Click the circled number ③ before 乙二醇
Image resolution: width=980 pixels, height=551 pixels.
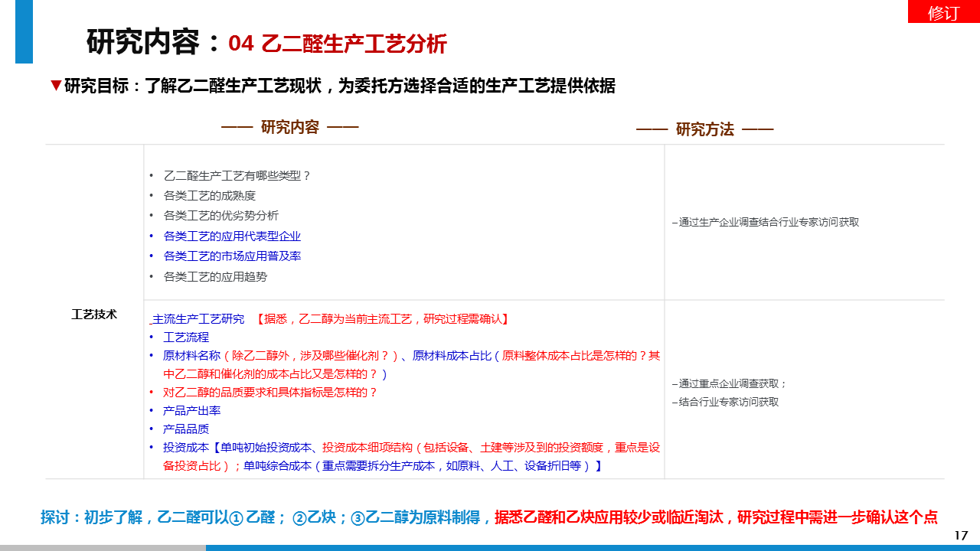tap(358, 518)
